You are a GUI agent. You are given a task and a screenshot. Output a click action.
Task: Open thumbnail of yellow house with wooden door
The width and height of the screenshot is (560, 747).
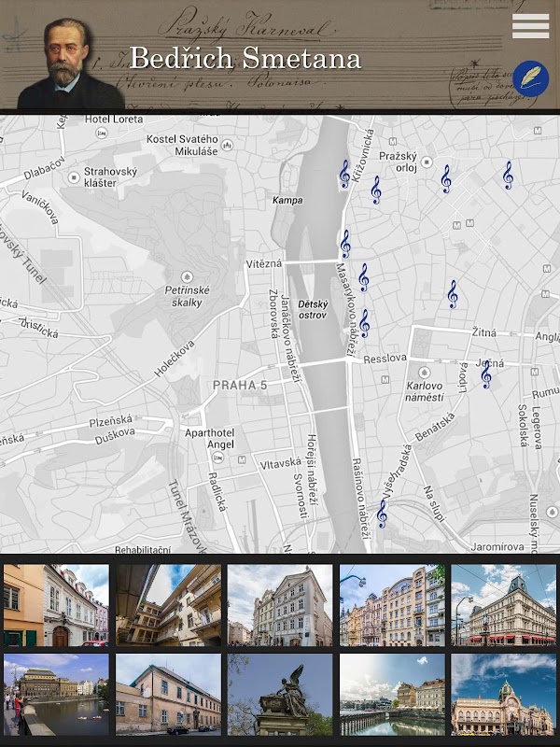click(x=56, y=605)
